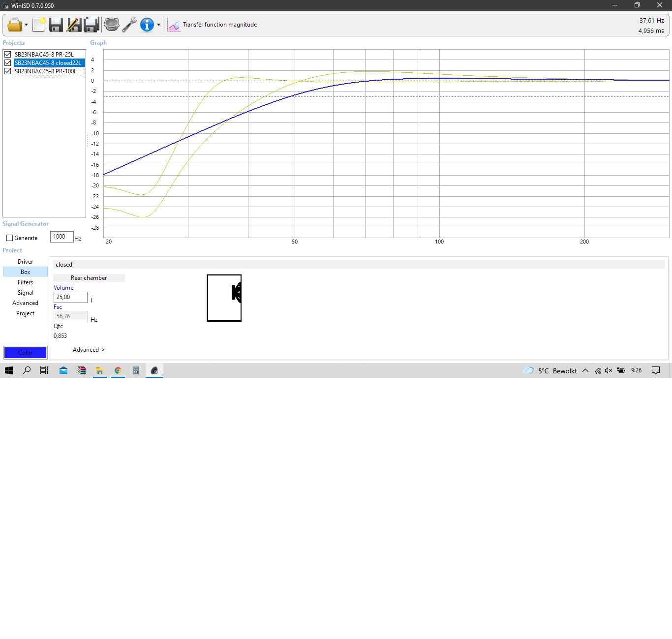Create a new project with blank page icon
672x639 pixels.
[39, 25]
